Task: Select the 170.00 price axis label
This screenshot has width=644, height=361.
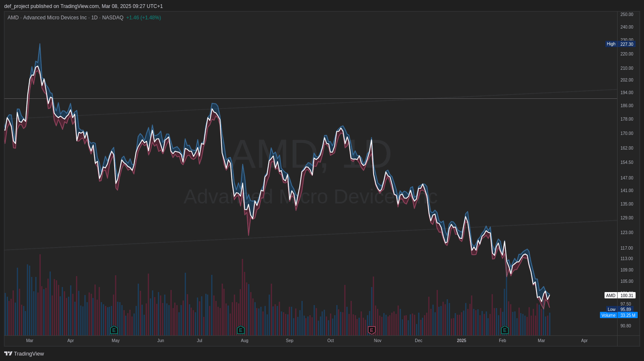Action: pyautogui.click(x=627, y=133)
